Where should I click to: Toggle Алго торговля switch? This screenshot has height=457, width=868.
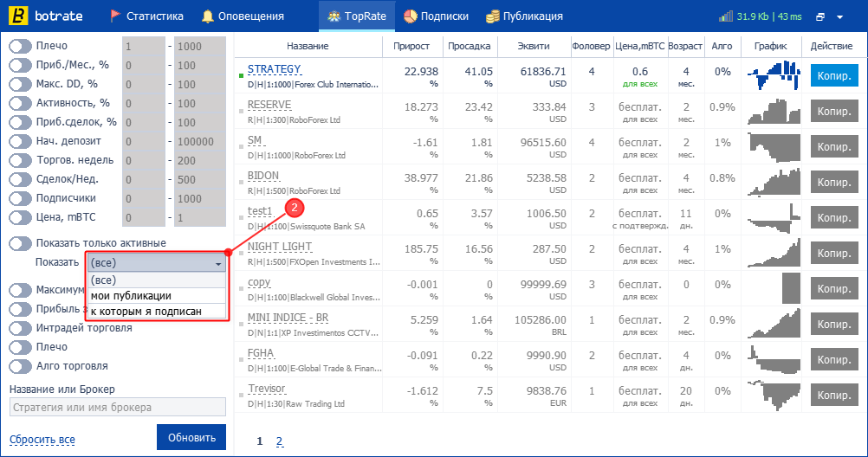20,366
